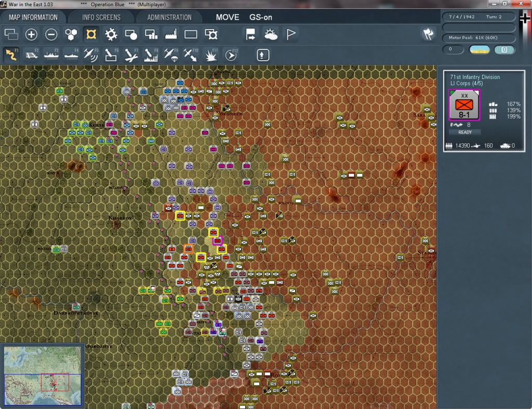Select the F10 air transfer icon
The width and height of the screenshot is (532, 409).
click(x=191, y=55)
